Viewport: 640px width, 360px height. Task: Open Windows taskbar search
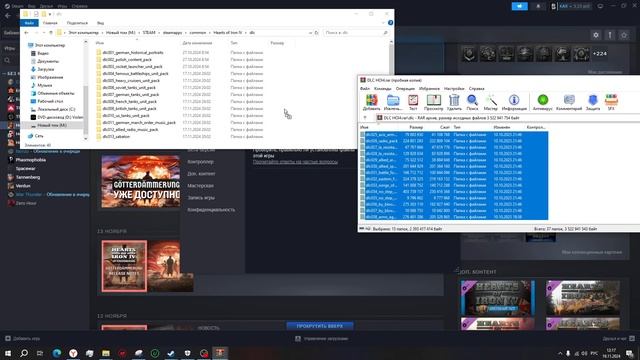point(24,353)
